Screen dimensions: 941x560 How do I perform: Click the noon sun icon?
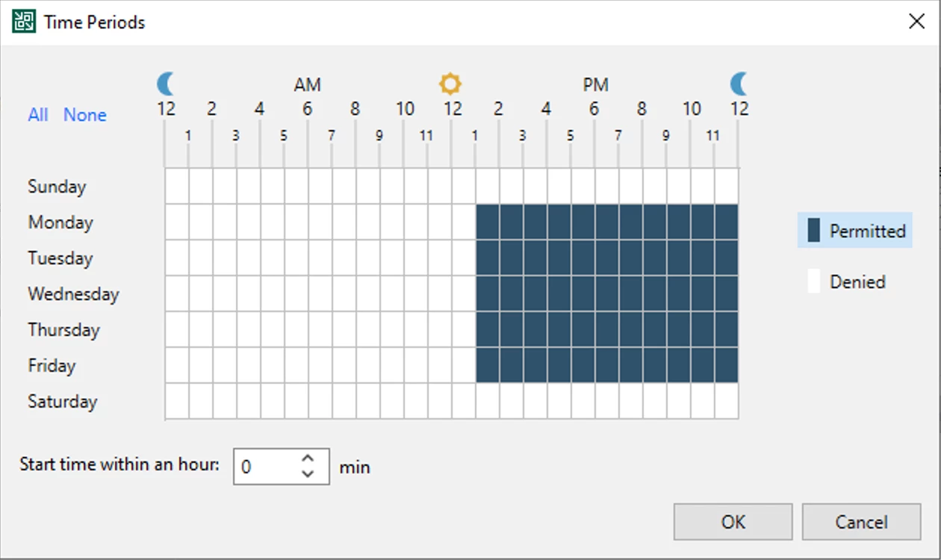450,83
